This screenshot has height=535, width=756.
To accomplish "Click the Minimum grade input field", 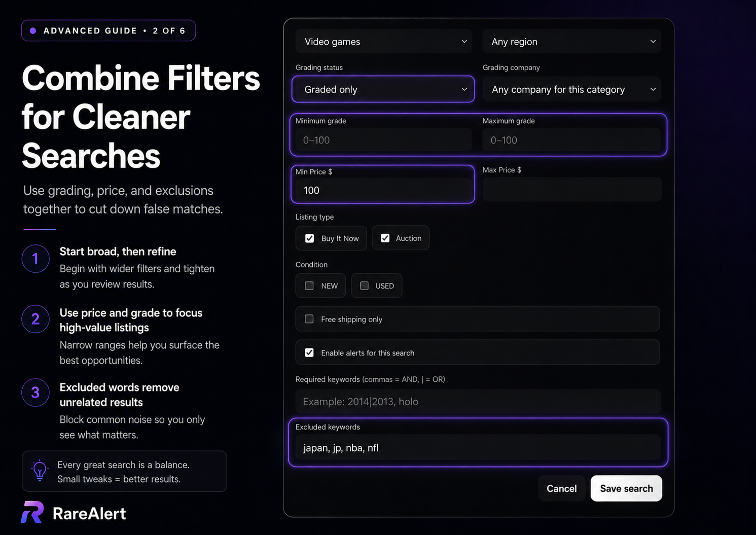I will pos(384,140).
